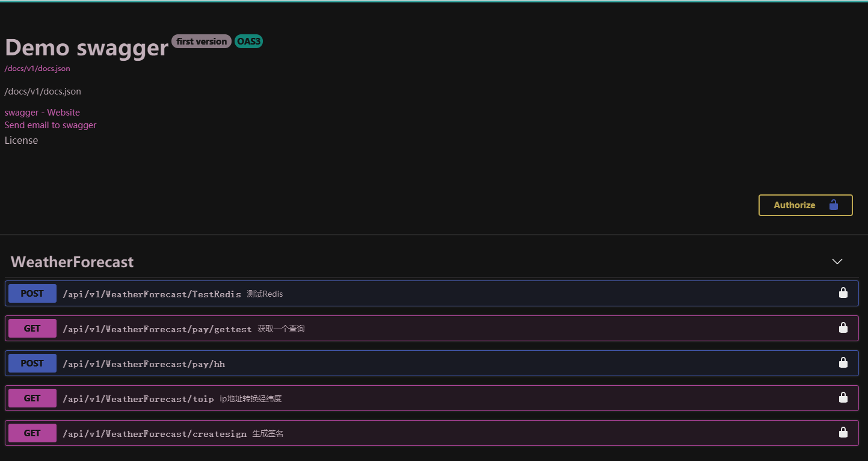Image resolution: width=868 pixels, height=461 pixels.
Task: Click the OAS3 badge
Action: 248,42
